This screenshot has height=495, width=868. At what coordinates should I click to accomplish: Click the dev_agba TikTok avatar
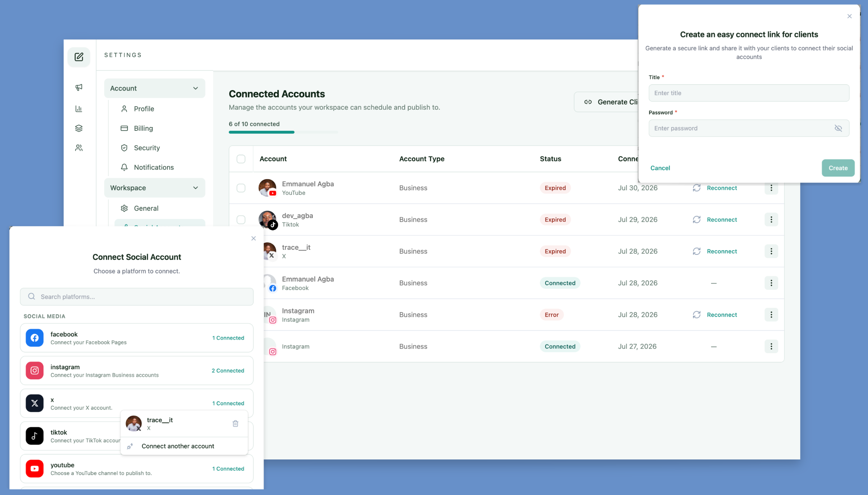(x=267, y=219)
